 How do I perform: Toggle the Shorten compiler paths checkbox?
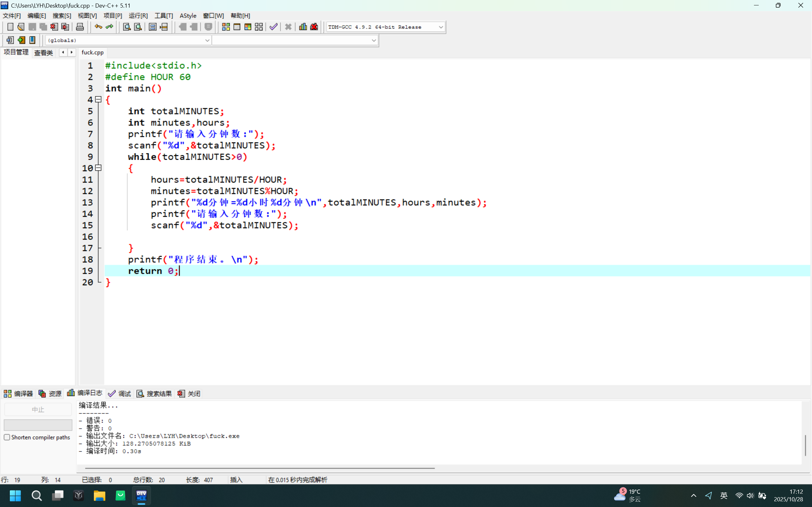7,437
